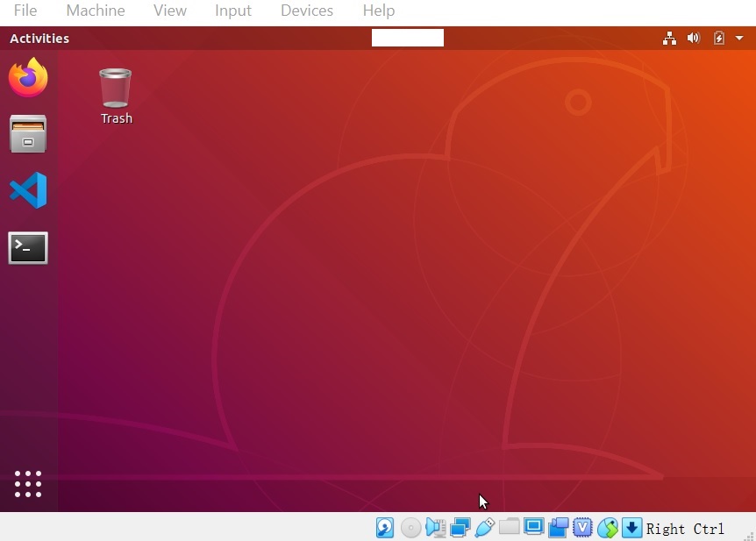Open Terminal from the dock

click(x=28, y=248)
